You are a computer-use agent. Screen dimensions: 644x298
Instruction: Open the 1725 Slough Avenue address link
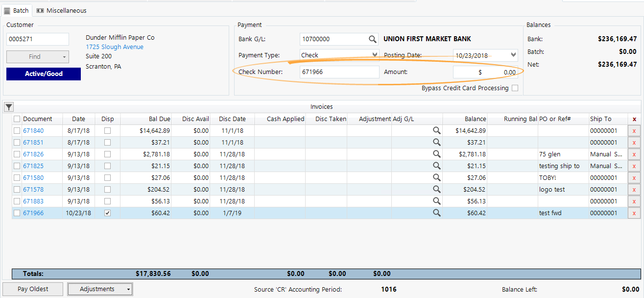tap(115, 47)
